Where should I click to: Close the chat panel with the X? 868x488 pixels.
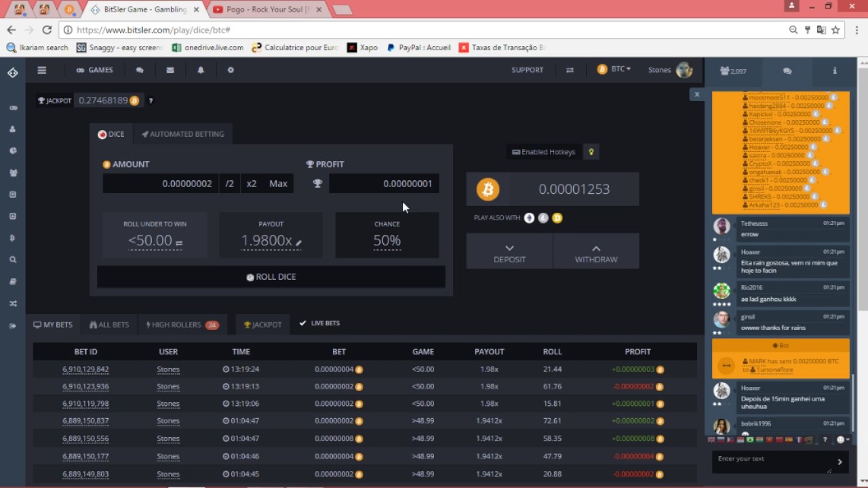coord(696,94)
